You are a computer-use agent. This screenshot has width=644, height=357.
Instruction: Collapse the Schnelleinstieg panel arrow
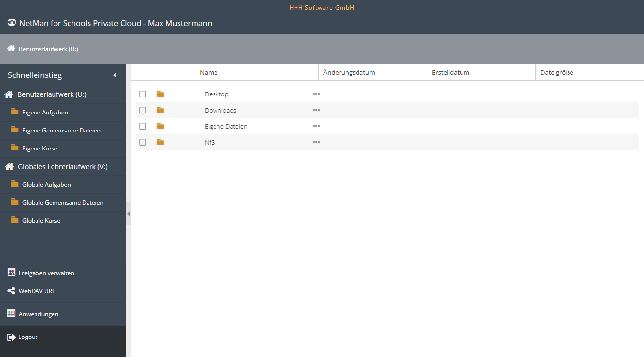tap(115, 75)
